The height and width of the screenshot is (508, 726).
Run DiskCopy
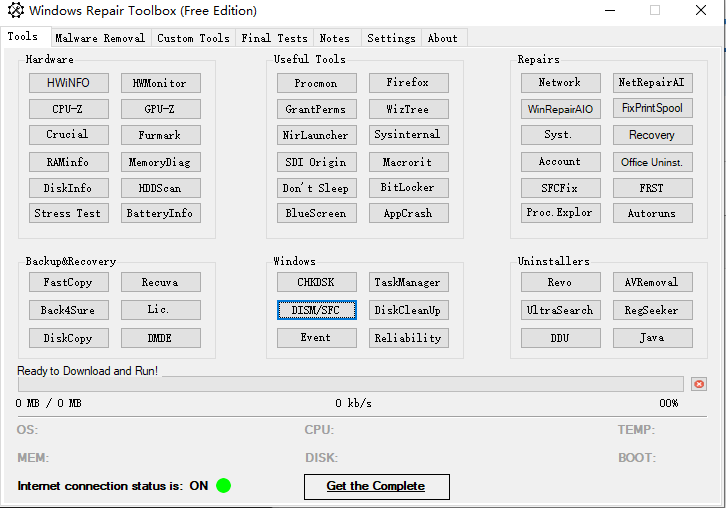point(69,338)
